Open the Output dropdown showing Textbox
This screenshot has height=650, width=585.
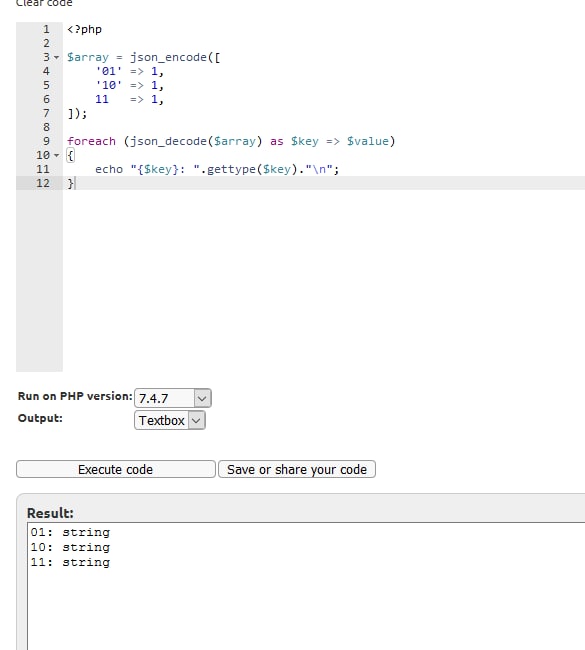(x=170, y=420)
